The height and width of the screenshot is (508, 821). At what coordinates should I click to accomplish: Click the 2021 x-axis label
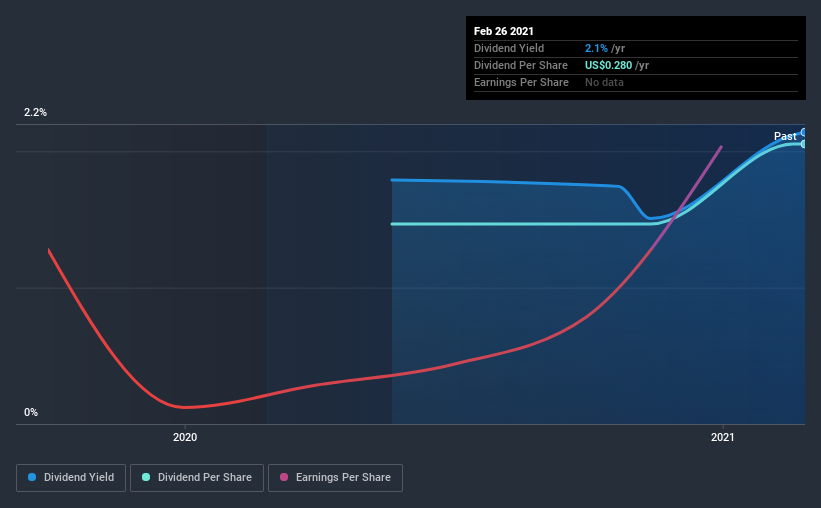[723, 437]
